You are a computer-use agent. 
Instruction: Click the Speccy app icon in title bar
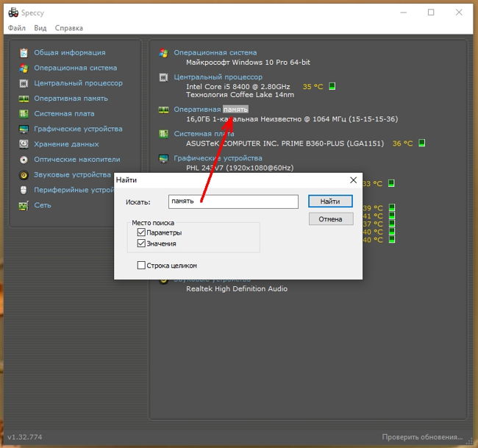tap(13, 13)
